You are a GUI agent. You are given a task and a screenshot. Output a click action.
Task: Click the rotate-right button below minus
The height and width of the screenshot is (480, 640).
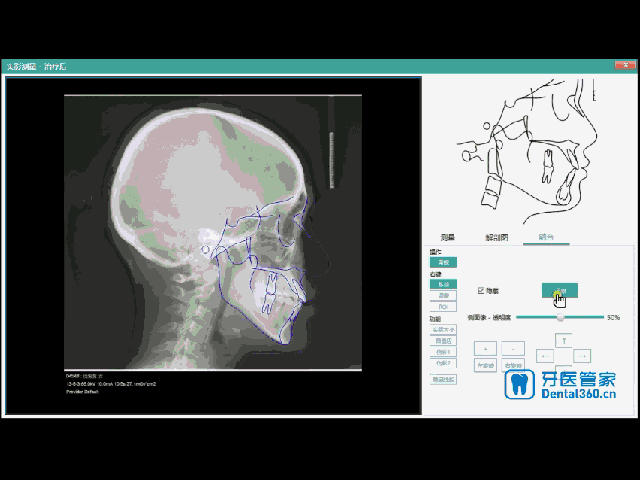point(513,365)
